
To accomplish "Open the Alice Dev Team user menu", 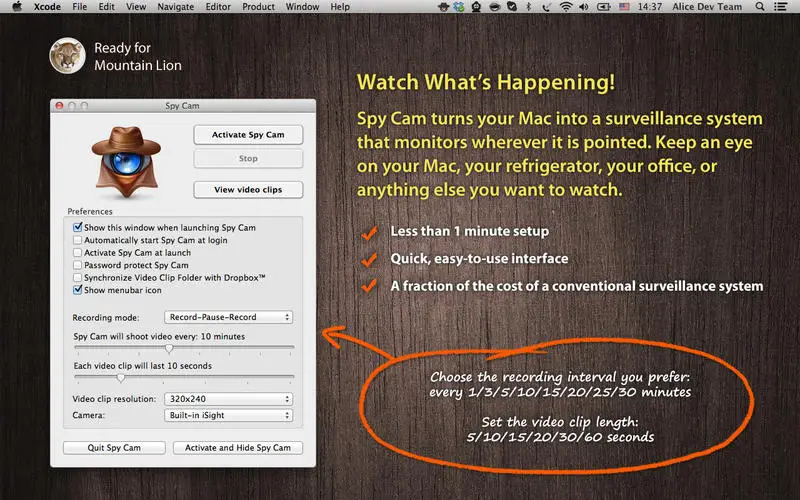I will tap(707, 7).
